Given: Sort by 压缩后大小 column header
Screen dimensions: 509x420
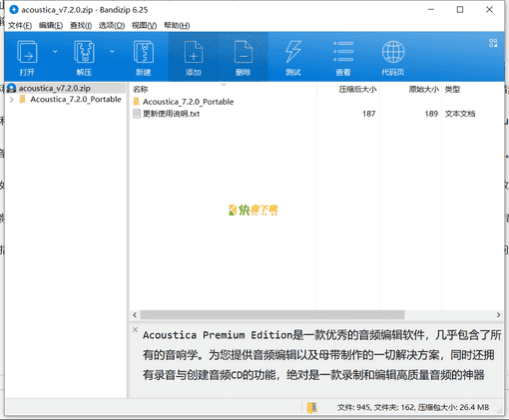Looking at the screenshot, I should pos(357,89).
